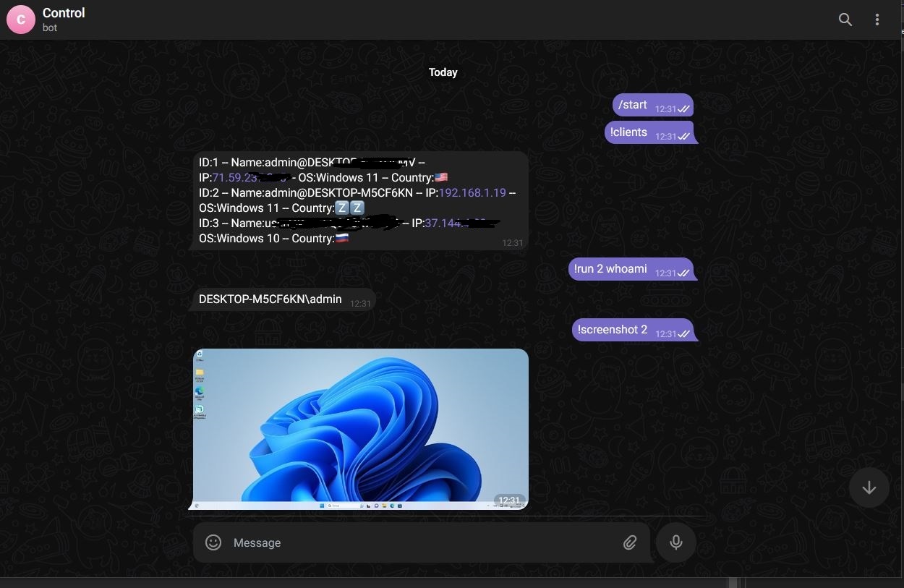
Task: Select the "DESKTOP-M5CF6KN\admin" reply message
Action: 285,299
